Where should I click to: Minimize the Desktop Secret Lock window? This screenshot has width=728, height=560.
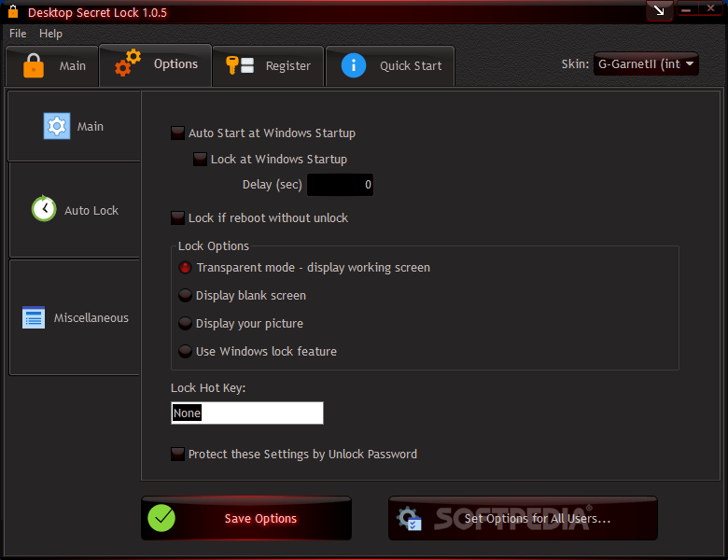(x=687, y=8)
